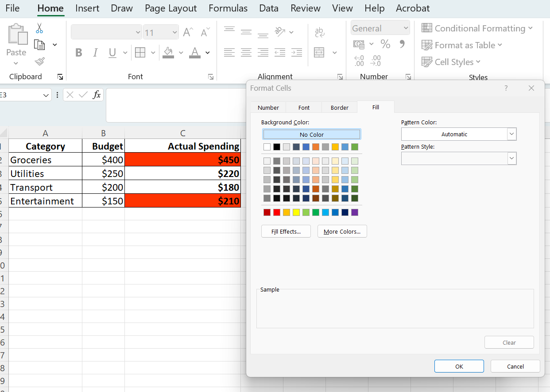The width and height of the screenshot is (550, 392).
Task: Click Cancel in Format Cells dialog
Action: tap(515, 366)
